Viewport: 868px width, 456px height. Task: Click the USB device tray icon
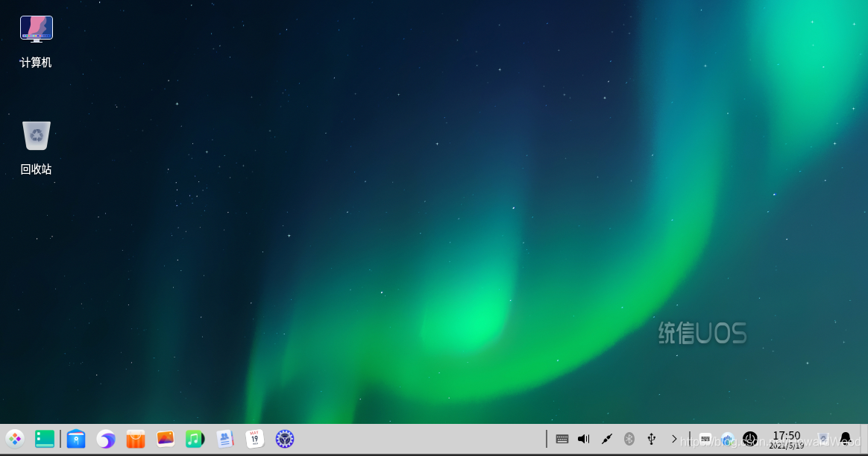tap(652, 439)
